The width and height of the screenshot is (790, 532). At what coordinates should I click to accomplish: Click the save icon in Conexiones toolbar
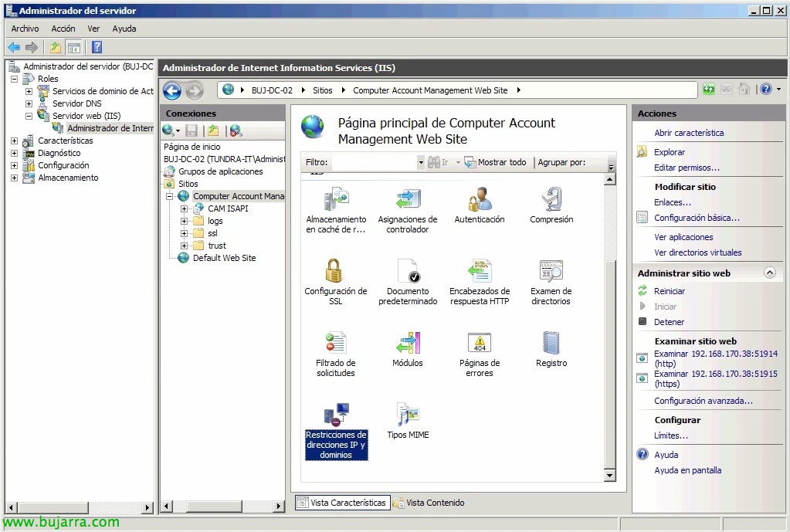tap(192, 131)
